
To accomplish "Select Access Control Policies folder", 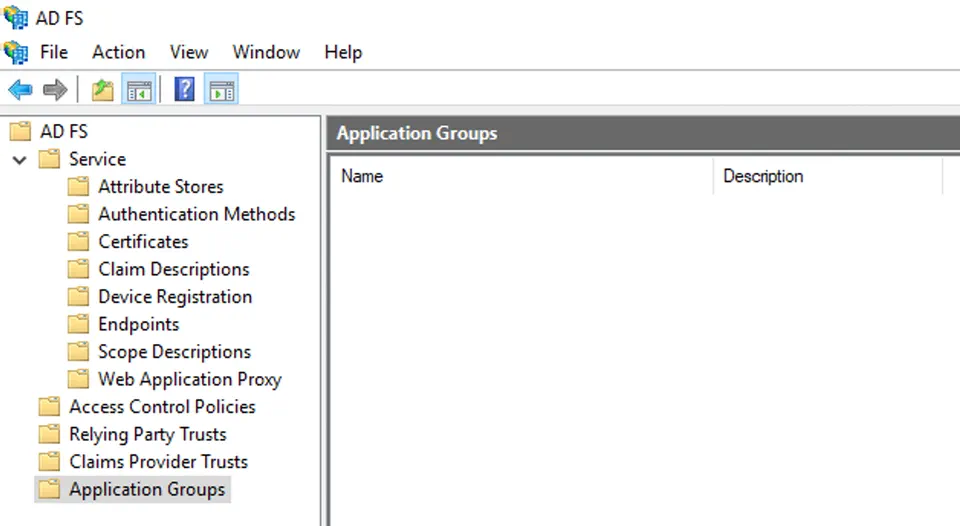I will [x=162, y=407].
